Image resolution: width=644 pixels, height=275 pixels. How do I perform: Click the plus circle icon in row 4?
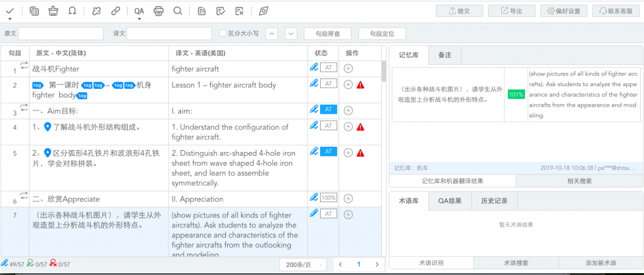pyautogui.click(x=348, y=126)
